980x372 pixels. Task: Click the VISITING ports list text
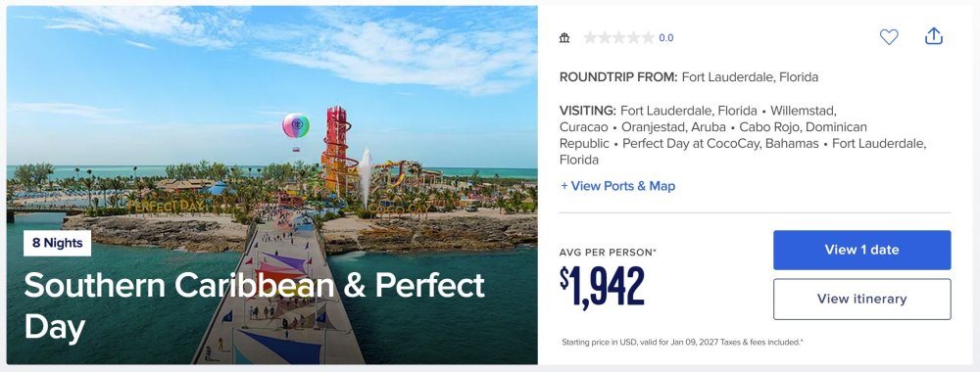[x=744, y=135]
